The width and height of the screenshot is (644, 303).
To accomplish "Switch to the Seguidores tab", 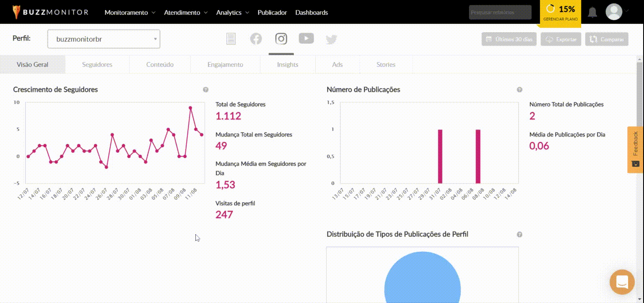I will click(x=97, y=65).
